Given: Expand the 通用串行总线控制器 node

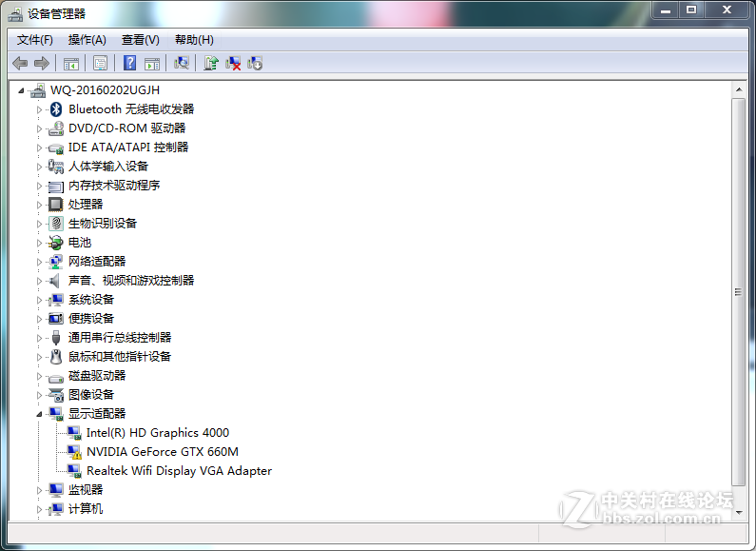Looking at the screenshot, I should coord(39,338).
